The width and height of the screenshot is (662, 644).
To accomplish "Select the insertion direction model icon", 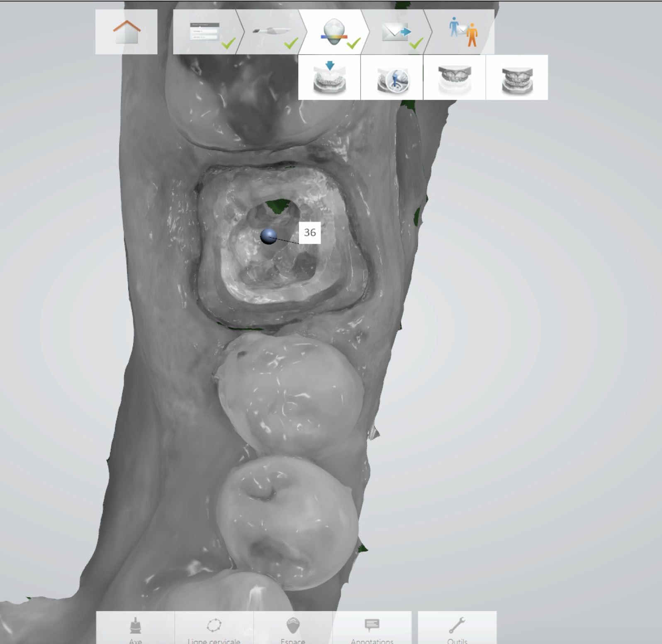I will tap(329, 77).
